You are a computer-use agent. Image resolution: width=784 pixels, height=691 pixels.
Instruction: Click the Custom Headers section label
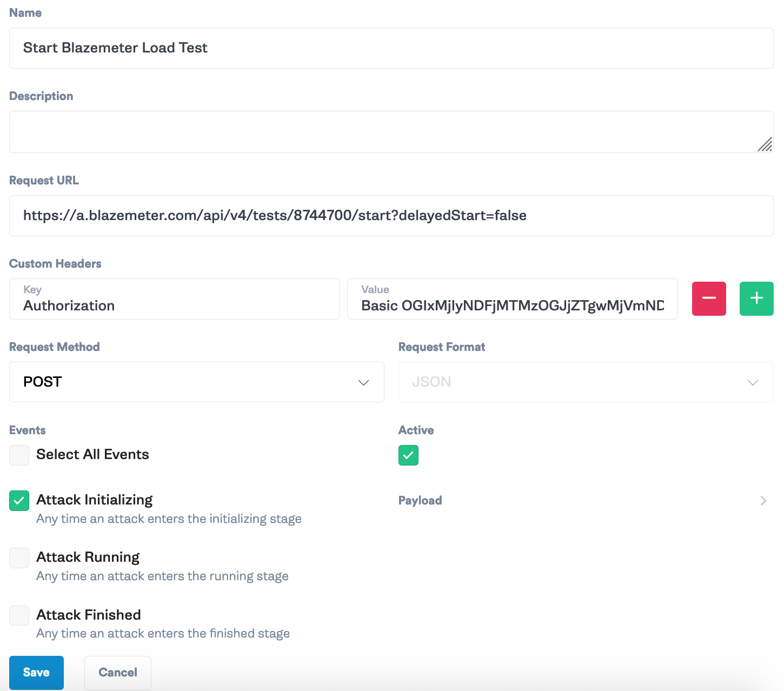pos(55,264)
